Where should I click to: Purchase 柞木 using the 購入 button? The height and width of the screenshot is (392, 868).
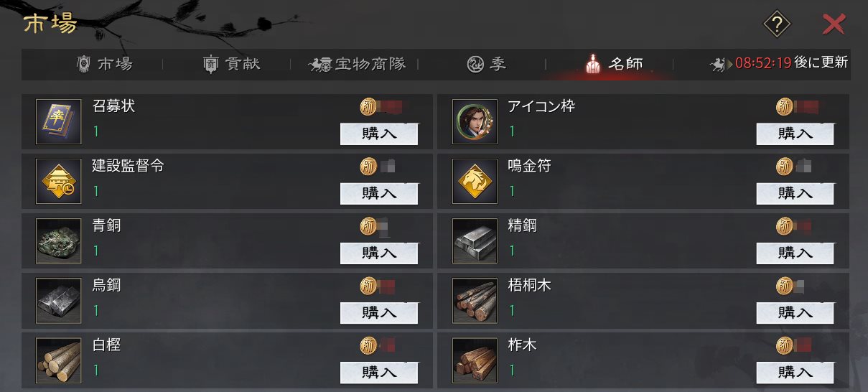pos(795,372)
